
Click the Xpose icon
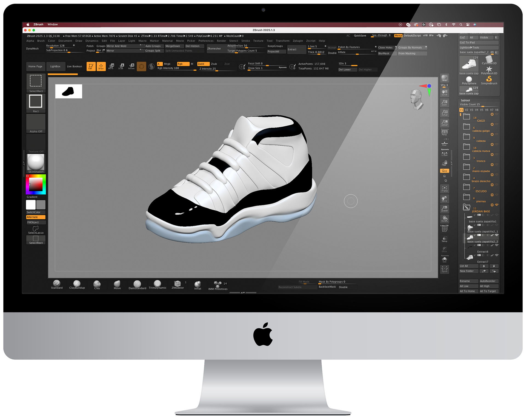tap(444, 269)
